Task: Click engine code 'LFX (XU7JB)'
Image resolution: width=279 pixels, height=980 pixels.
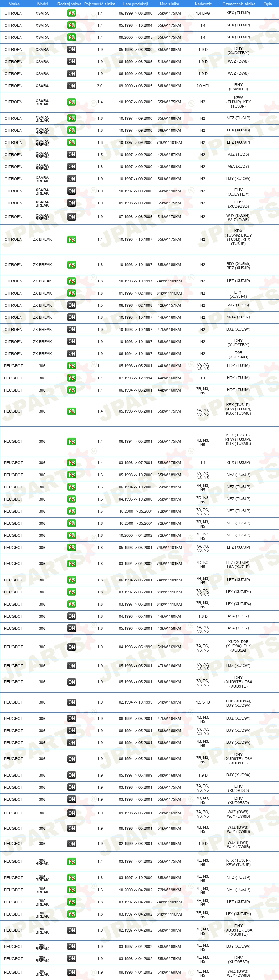Action: click(238, 130)
